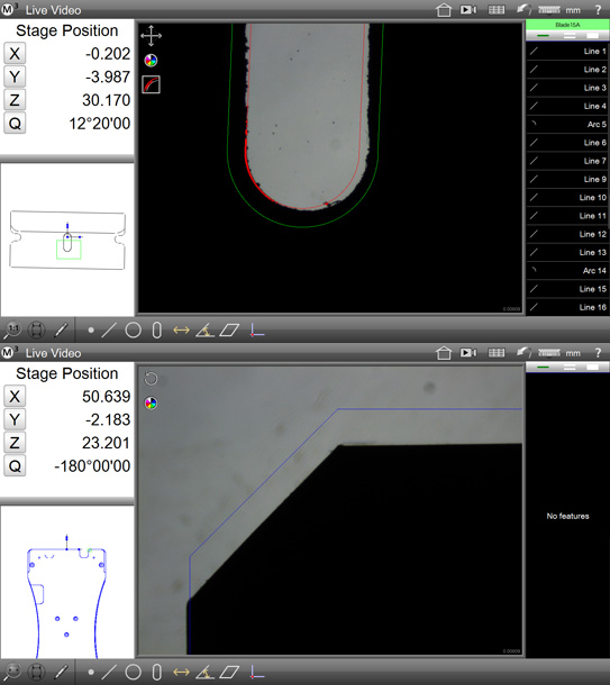610x685 pixels.
Task: Click the video camera icon in top title bar
Action: [x=468, y=10]
